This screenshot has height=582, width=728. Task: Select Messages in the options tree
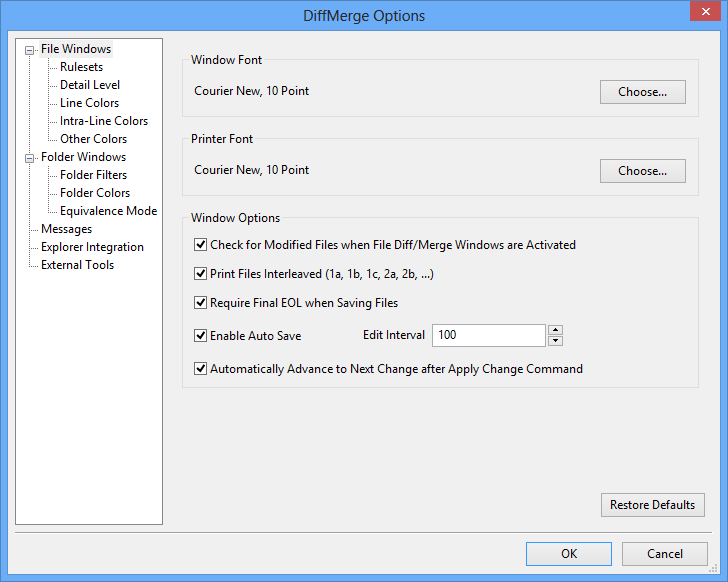tap(66, 229)
